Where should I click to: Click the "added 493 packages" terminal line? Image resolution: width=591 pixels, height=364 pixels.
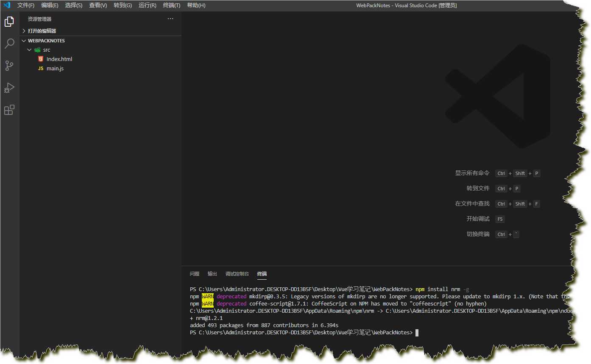(264, 325)
